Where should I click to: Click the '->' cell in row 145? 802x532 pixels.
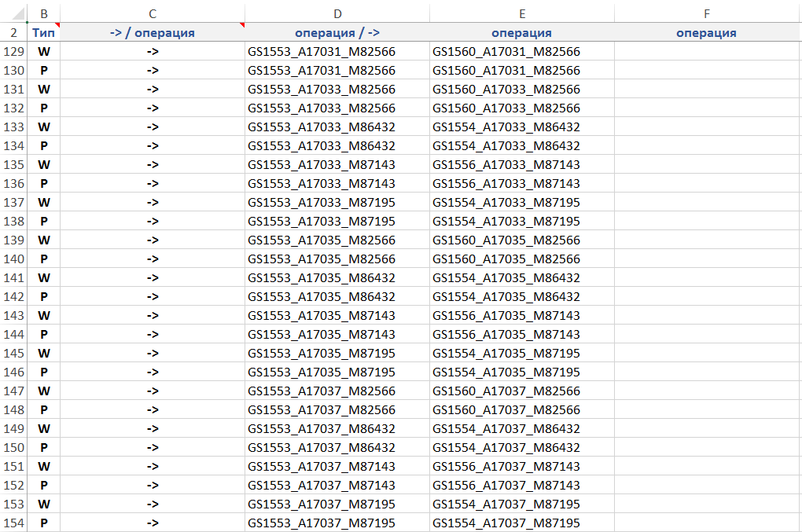(x=152, y=354)
